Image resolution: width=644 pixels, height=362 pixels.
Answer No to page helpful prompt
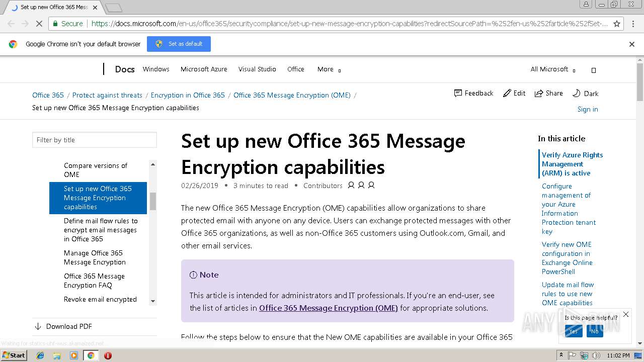(595, 331)
